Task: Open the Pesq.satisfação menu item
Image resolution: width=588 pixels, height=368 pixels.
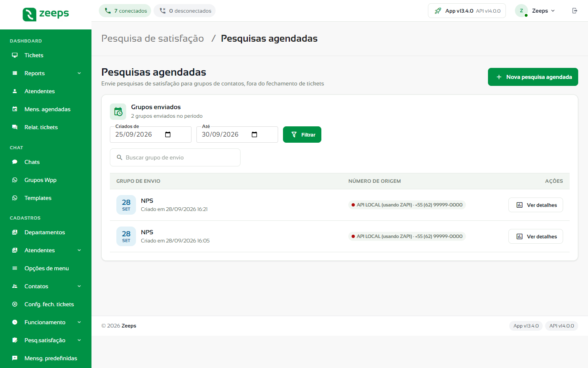Action: click(x=46, y=340)
